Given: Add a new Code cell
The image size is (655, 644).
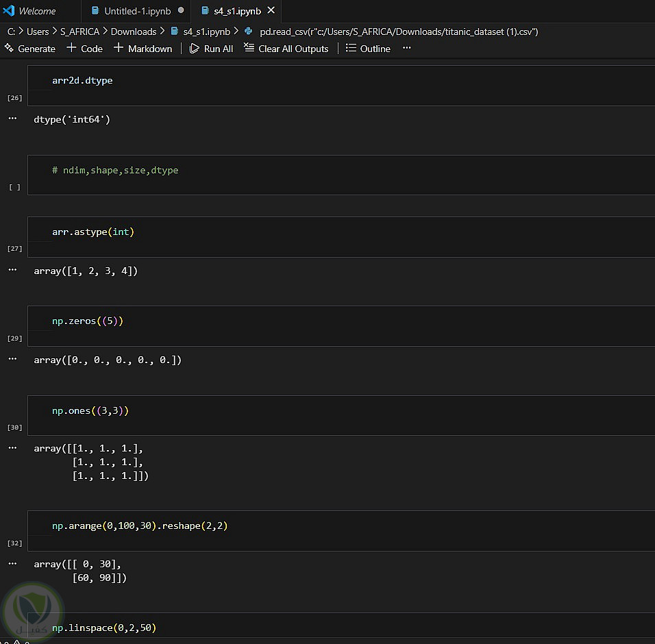Looking at the screenshot, I should (84, 49).
